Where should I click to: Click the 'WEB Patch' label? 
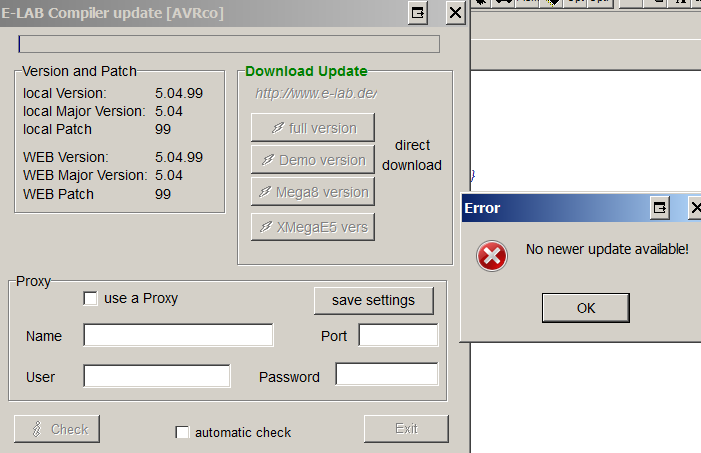(x=58, y=194)
